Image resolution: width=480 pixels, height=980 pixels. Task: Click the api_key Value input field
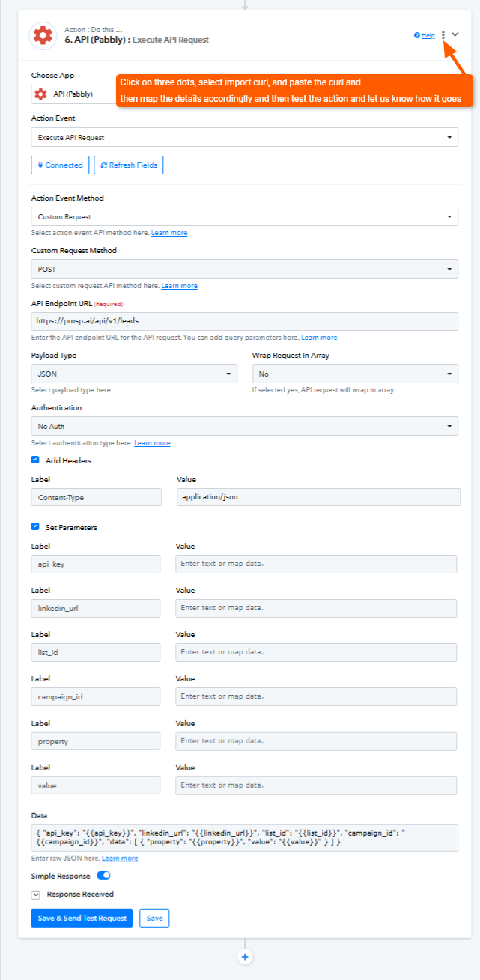(316, 564)
